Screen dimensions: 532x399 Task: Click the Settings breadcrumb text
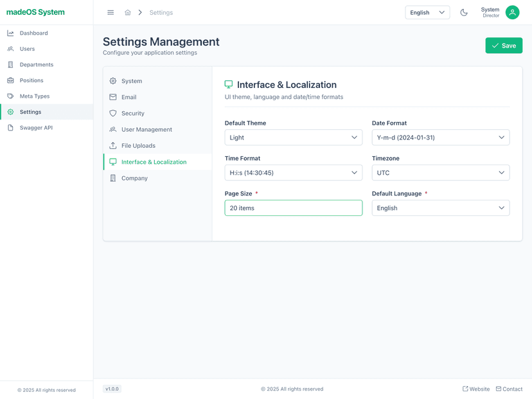[x=161, y=13]
